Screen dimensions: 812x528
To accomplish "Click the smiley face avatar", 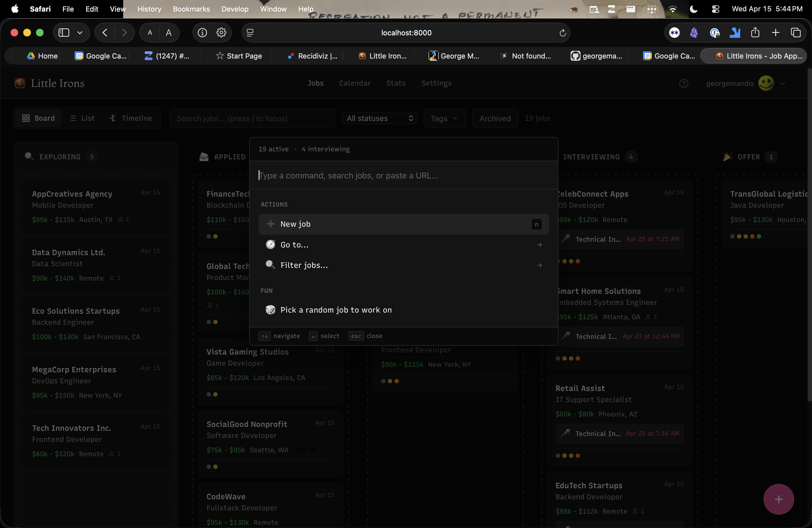I will [766, 83].
